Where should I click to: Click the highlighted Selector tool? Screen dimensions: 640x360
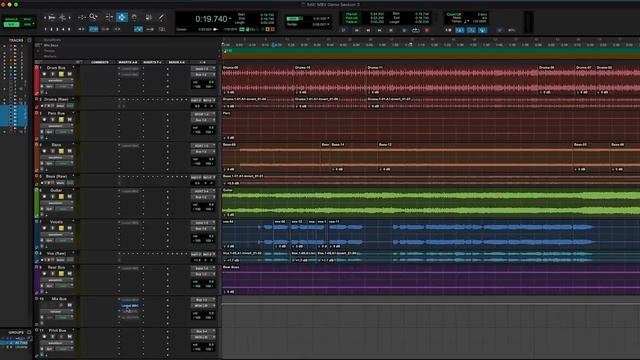122,17
